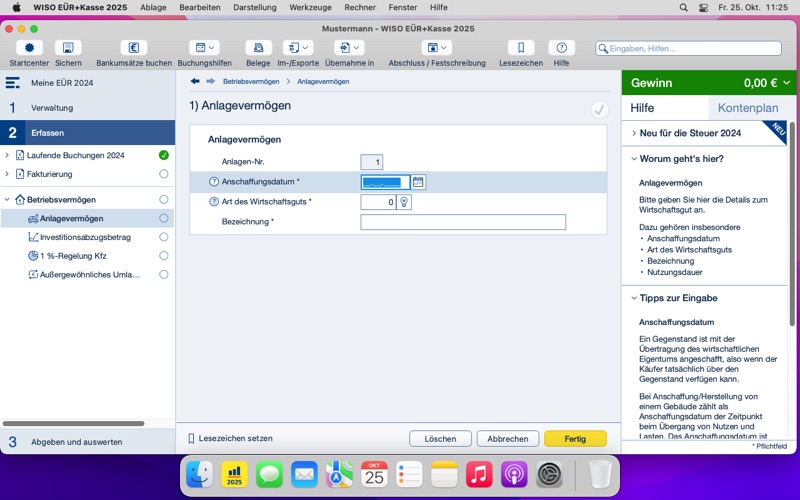Collapse Tipps zur Eingabe section
The image size is (800, 500).
tap(634, 298)
